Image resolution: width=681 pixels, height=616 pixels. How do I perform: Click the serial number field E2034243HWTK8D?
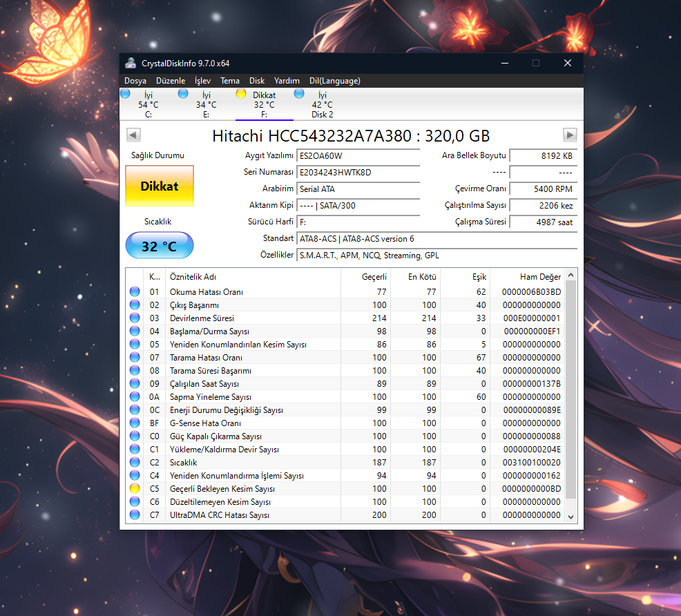coord(358,173)
